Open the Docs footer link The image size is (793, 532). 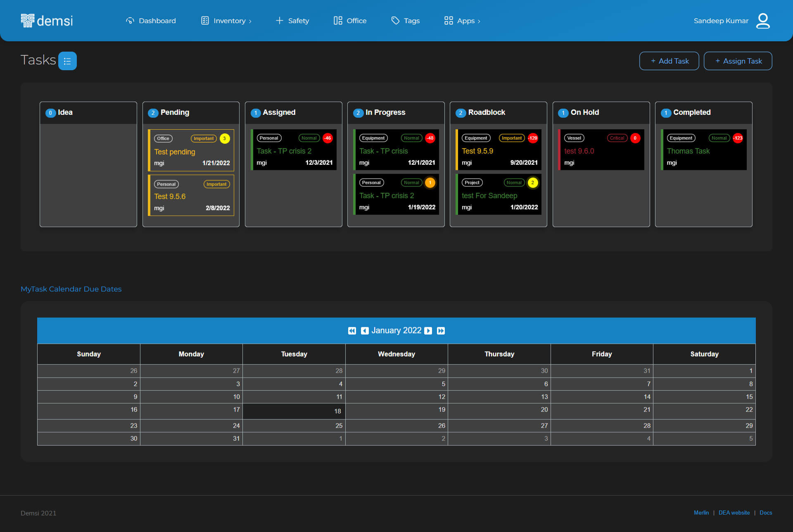[766, 513]
